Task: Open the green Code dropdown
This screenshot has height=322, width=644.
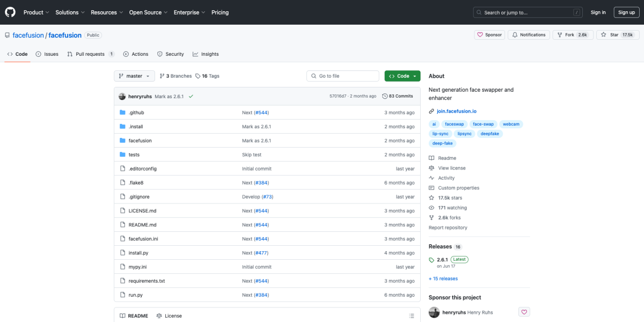Action: [x=402, y=76]
